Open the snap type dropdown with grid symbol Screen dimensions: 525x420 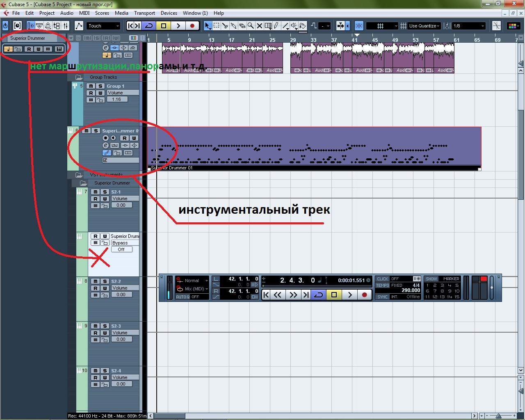click(382, 26)
